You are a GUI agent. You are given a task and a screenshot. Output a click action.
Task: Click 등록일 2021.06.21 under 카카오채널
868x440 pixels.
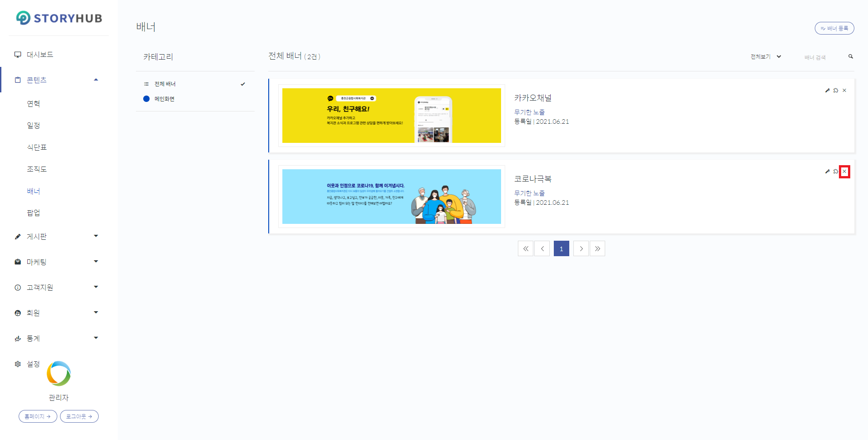542,121
